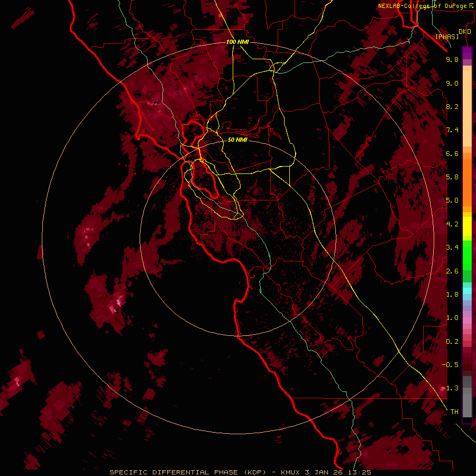
Task: Click the 4.2 scale value
Action: click(x=452, y=224)
